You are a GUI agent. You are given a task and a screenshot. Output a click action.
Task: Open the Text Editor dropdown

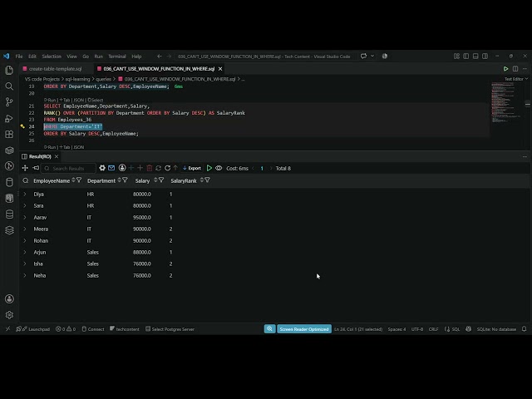coord(516,79)
